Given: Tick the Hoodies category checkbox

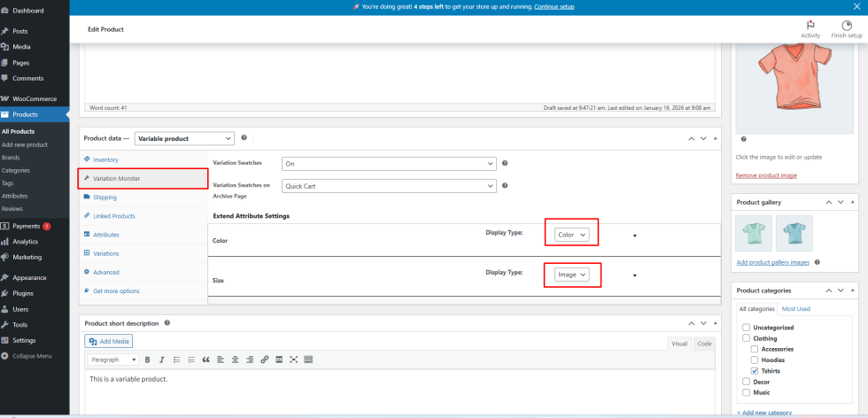Looking at the screenshot, I should [755, 360].
